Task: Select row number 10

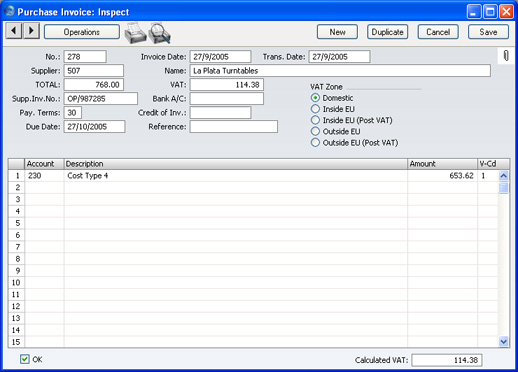Action: point(17,283)
